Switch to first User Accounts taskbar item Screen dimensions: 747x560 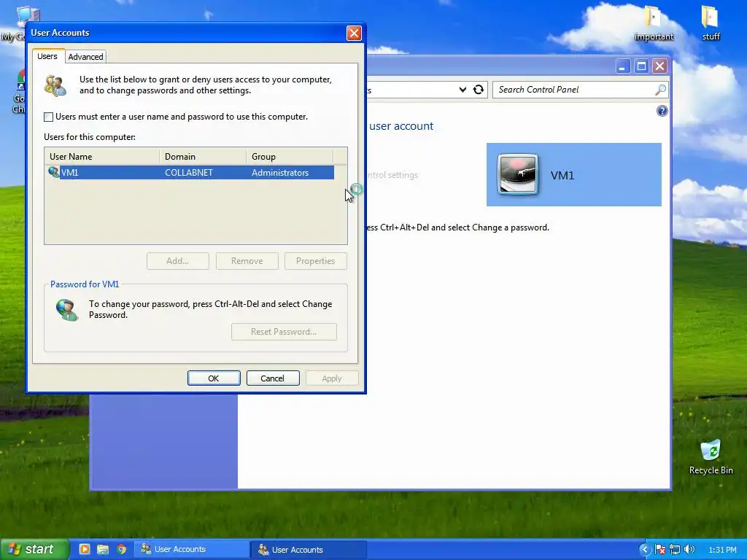192,549
